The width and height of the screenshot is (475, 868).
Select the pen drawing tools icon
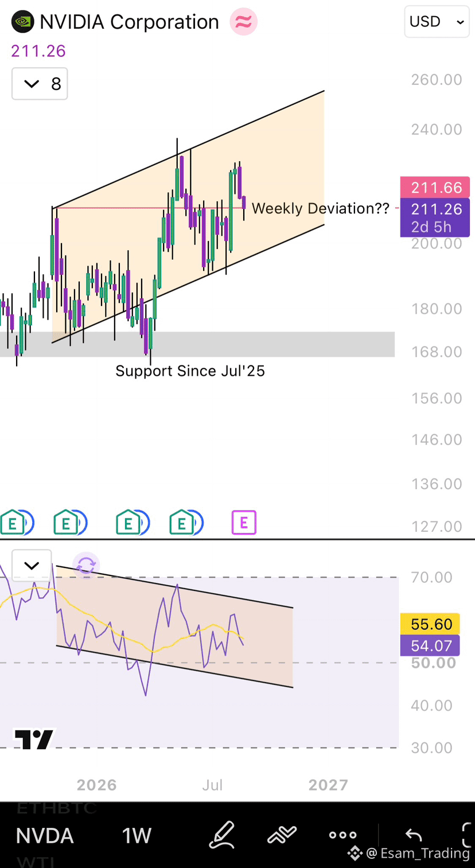pyautogui.click(x=221, y=835)
